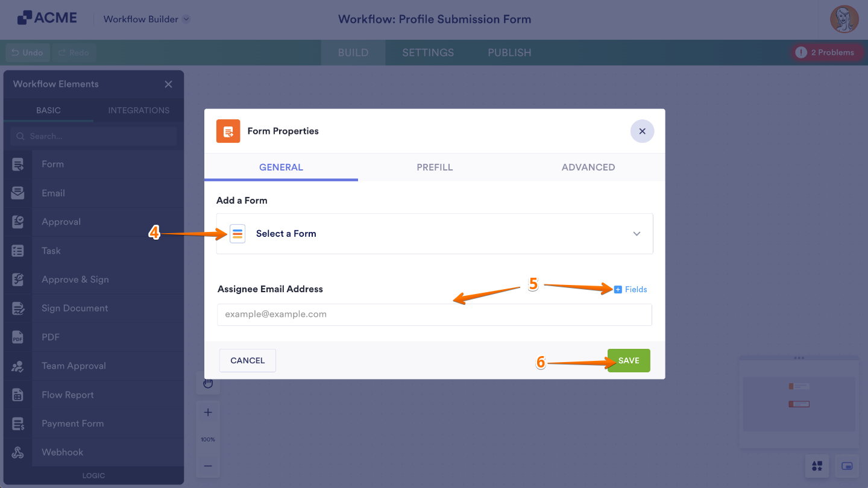The image size is (868, 488).
Task: Zoom in with the plus button
Action: [x=208, y=413]
